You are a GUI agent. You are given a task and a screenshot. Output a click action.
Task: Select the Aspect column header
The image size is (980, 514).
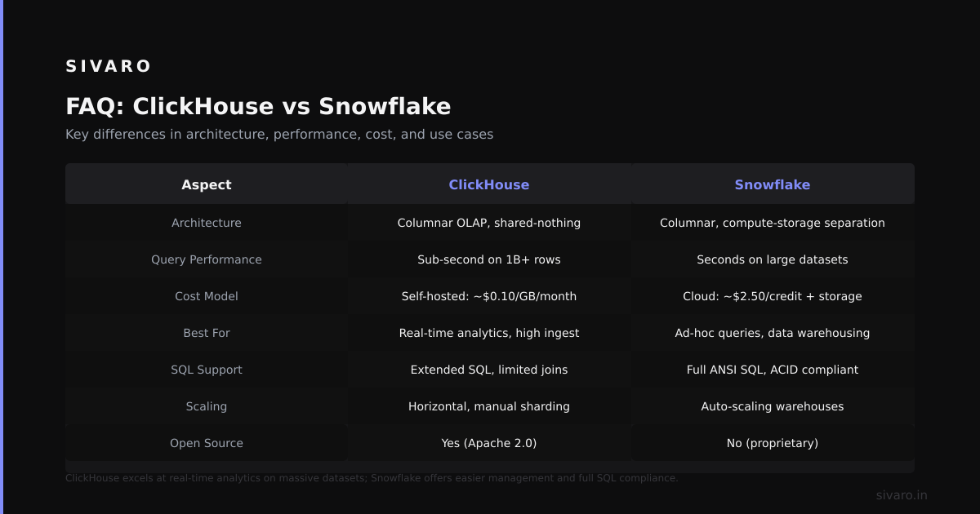207,185
